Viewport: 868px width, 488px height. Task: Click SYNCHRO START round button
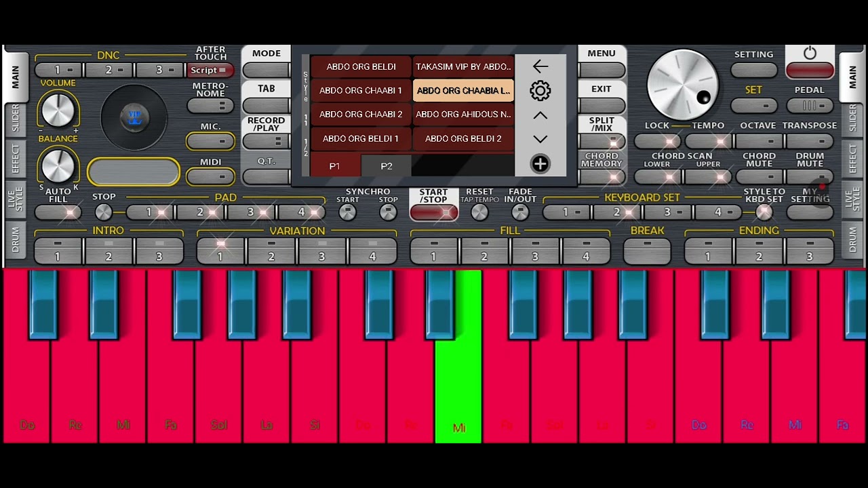(347, 212)
